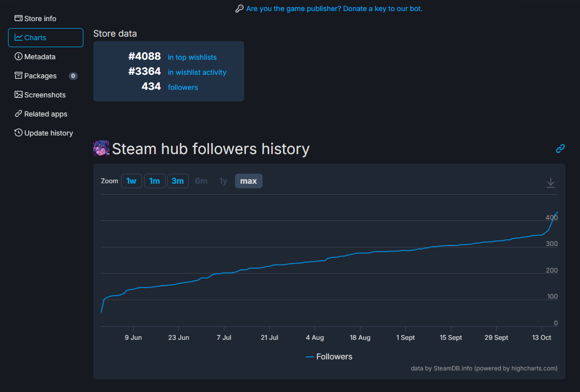This screenshot has height=392, width=580.
Task: Click the Store info card icon
Action: pos(19,18)
